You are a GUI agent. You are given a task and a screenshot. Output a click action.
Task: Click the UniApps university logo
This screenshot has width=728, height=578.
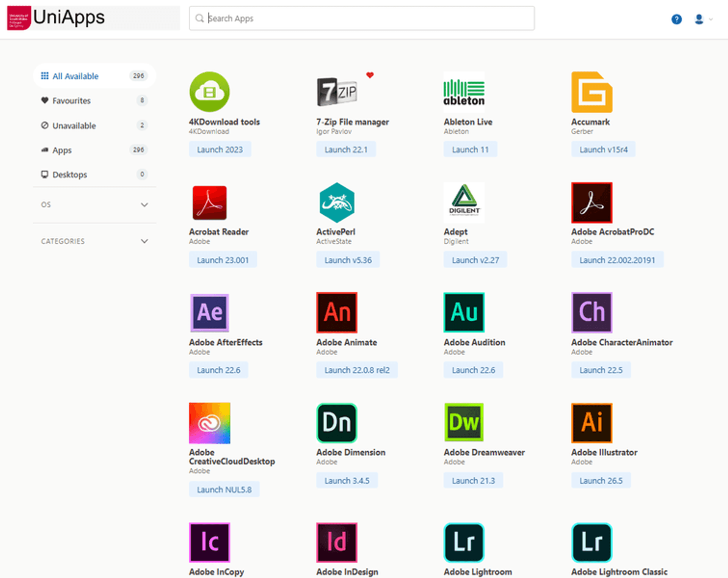click(x=19, y=18)
